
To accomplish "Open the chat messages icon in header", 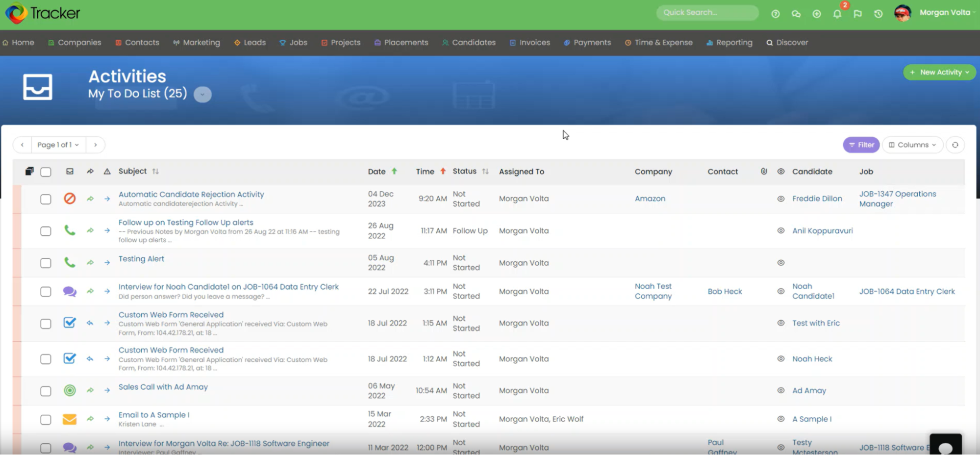I will pos(796,14).
